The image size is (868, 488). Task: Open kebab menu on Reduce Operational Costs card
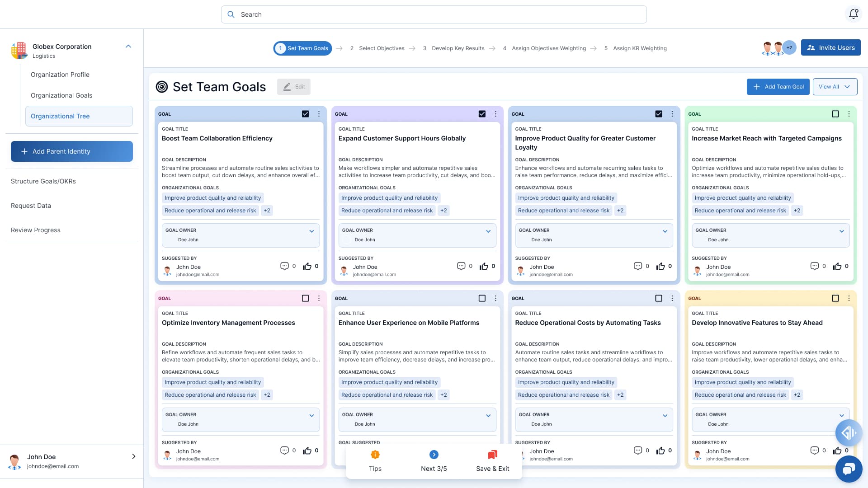[672, 298]
